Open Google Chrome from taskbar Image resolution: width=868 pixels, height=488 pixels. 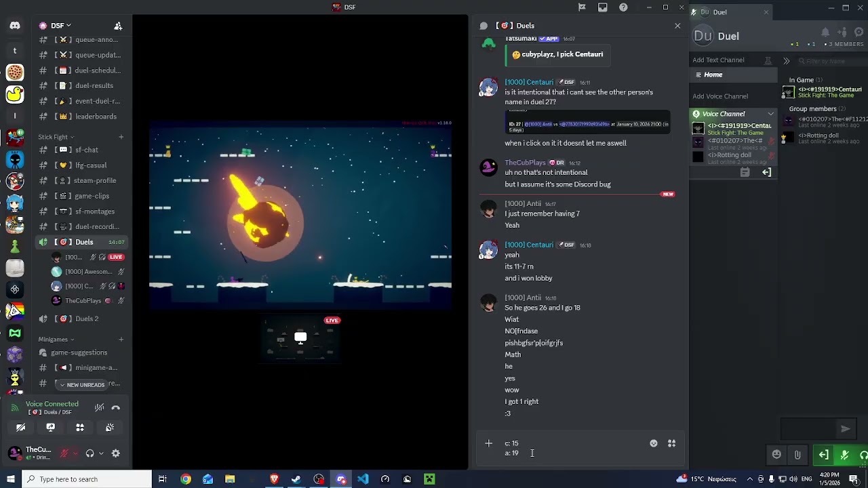click(185, 479)
